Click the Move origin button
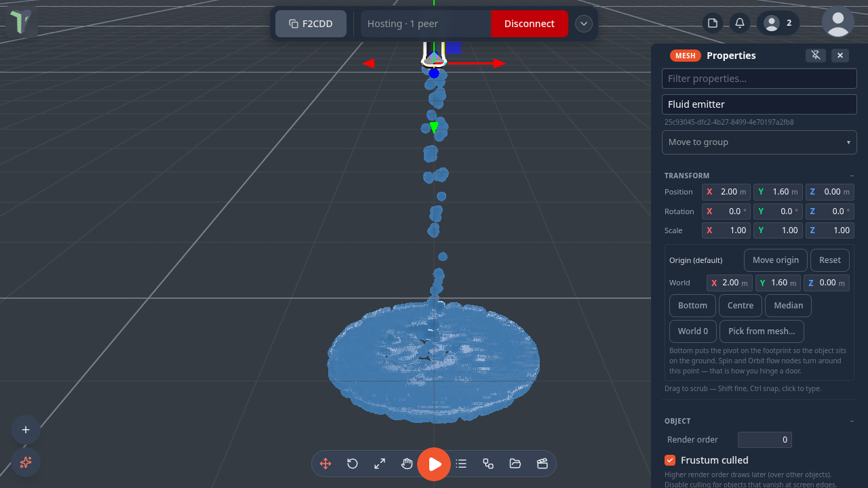The width and height of the screenshot is (868, 488). tap(776, 260)
